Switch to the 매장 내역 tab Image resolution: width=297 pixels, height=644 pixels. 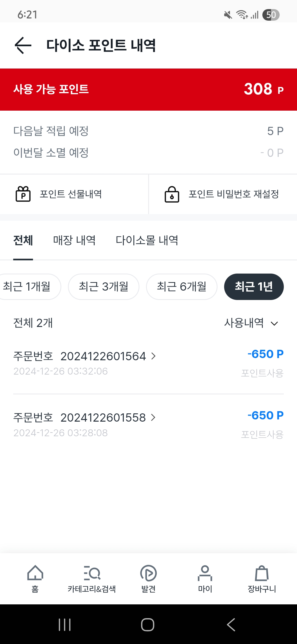coord(74,240)
